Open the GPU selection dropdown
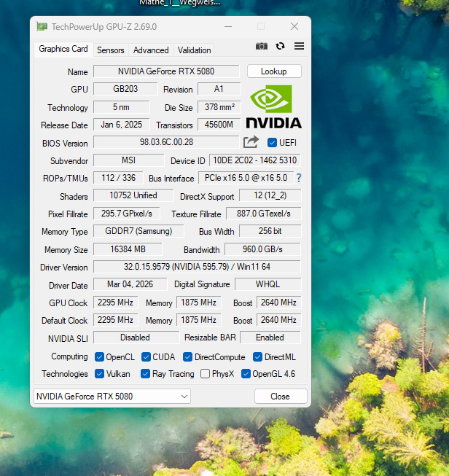The width and height of the screenshot is (449, 476). (112, 396)
